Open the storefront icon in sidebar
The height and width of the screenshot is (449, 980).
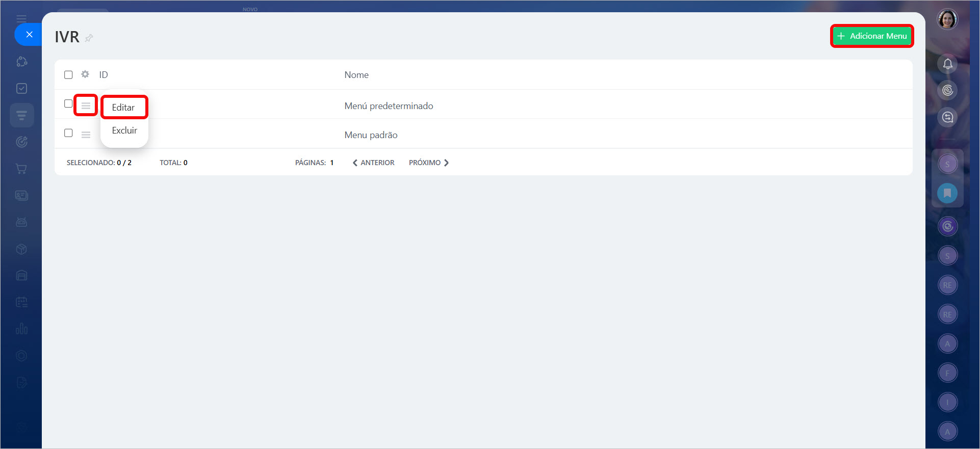(21, 275)
